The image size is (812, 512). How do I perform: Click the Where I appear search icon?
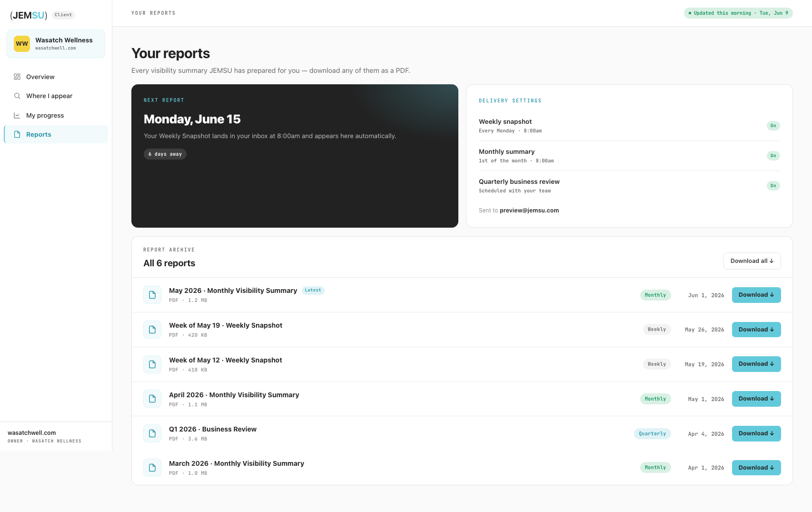[17, 96]
